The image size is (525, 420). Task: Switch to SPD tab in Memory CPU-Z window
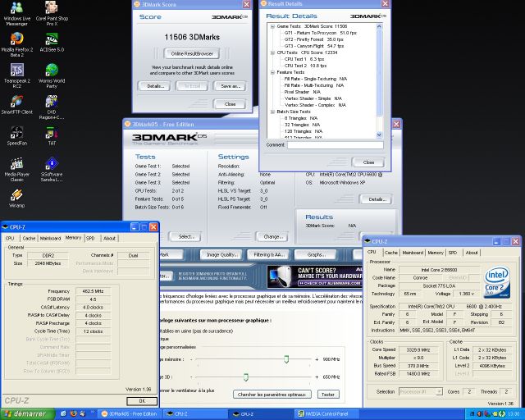90,238
